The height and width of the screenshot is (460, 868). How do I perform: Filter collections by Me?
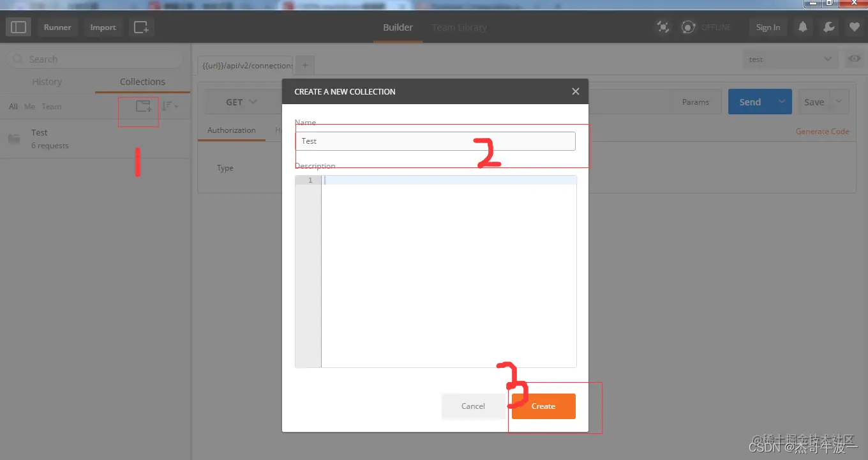tap(29, 107)
